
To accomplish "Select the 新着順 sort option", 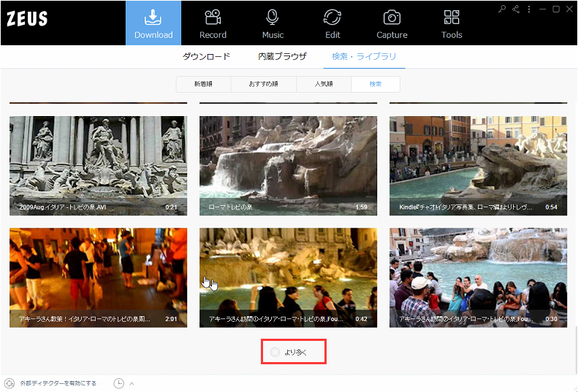I will pyautogui.click(x=204, y=84).
